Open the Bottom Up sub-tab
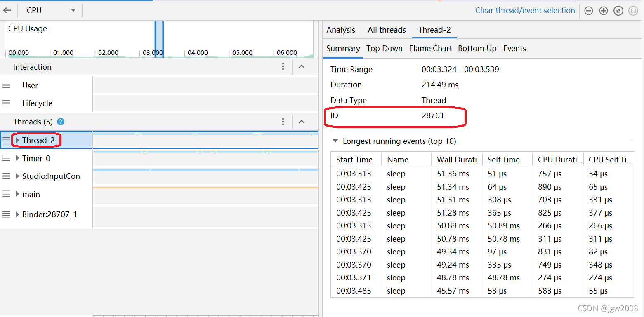This screenshot has width=644, height=317. tap(477, 48)
